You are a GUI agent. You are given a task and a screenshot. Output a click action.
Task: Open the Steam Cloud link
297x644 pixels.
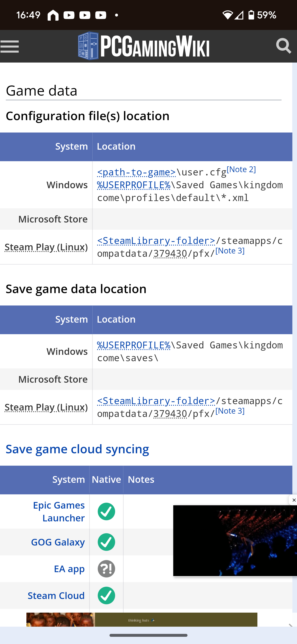pos(56,595)
